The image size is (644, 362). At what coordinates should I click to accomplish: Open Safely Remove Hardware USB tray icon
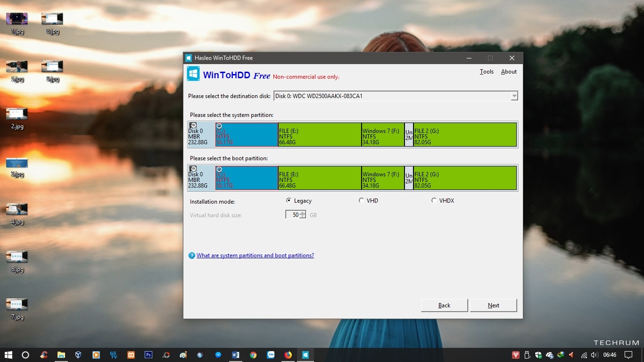(527, 355)
